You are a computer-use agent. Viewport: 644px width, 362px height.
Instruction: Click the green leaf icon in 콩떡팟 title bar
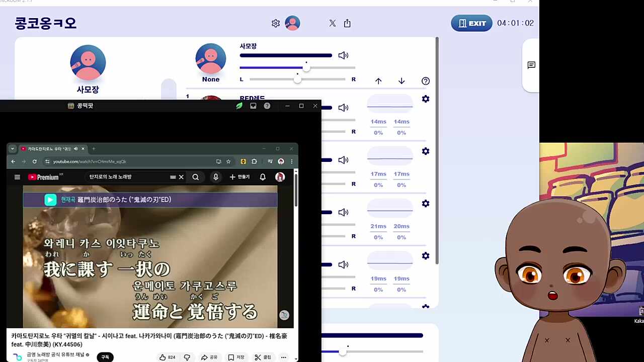tap(239, 106)
